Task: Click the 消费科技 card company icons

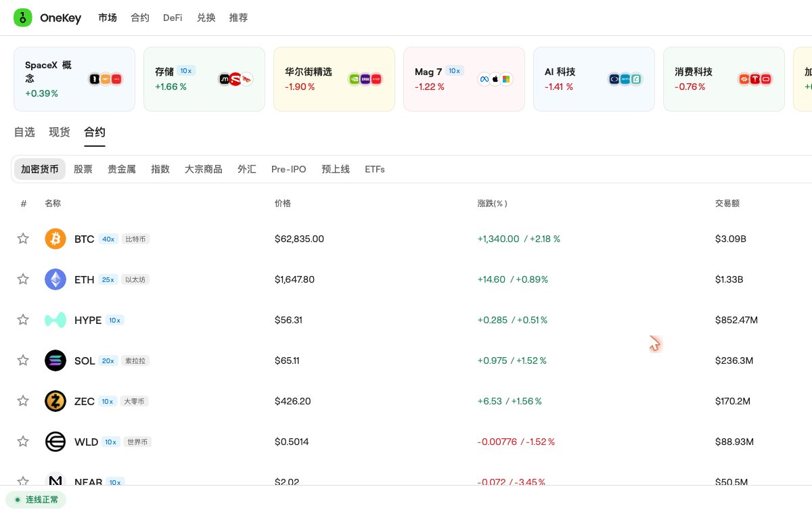Action: [x=755, y=79]
